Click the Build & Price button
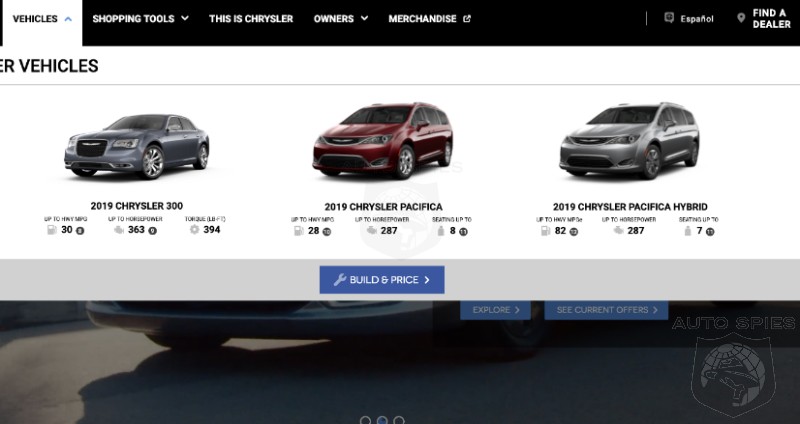The width and height of the screenshot is (800, 424). [x=382, y=280]
